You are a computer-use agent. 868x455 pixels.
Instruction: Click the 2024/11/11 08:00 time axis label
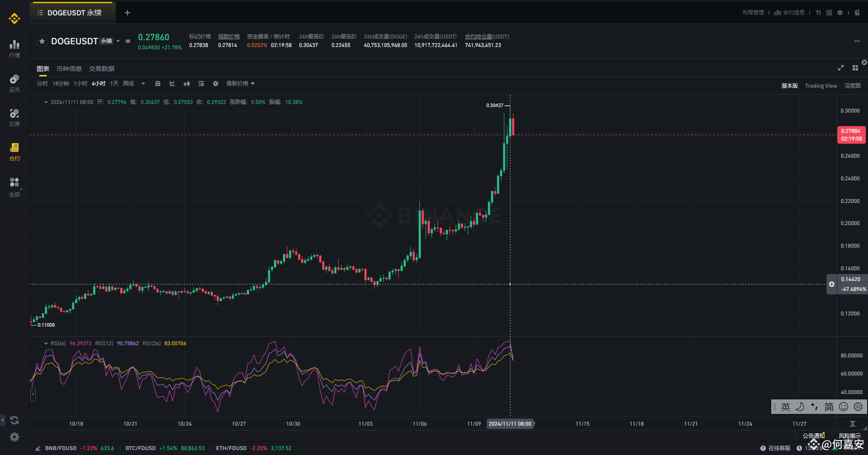(510, 424)
